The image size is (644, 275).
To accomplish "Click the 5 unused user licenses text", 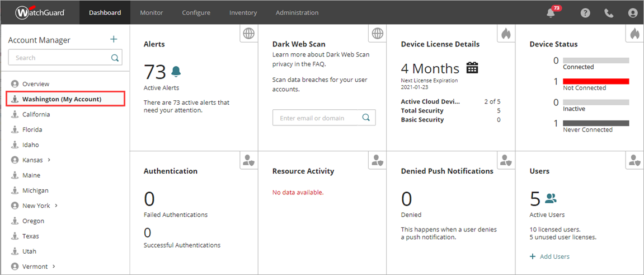I will pos(563,237).
